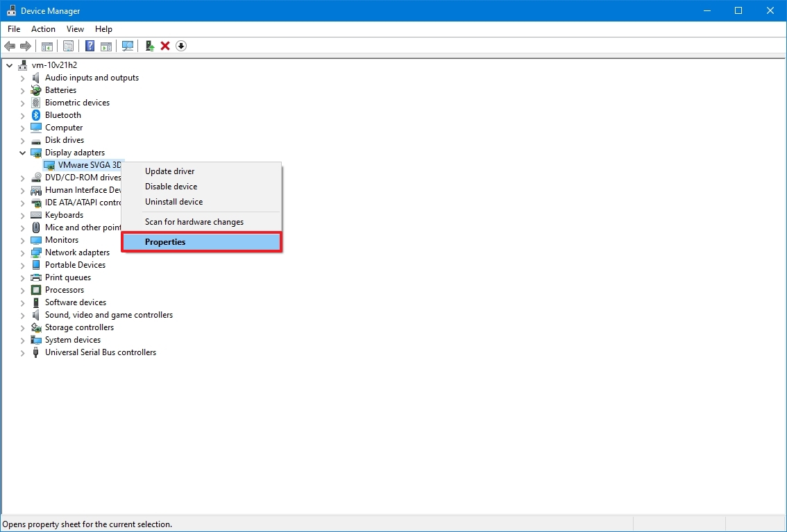Select the Biometric devices label
This screenshot has height=532, width=787.
click(77, 103)
